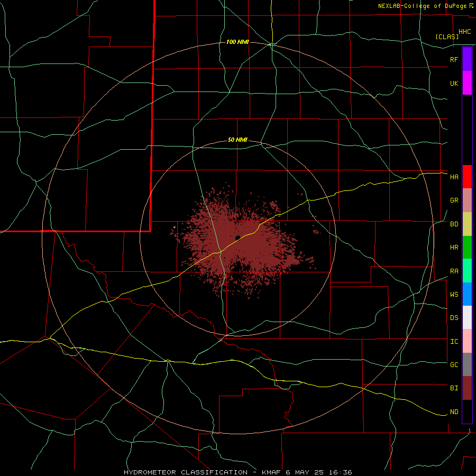Click the 50 NMI range ring label
The height and width of the screenshot is (476, 476).
(237, 140)
